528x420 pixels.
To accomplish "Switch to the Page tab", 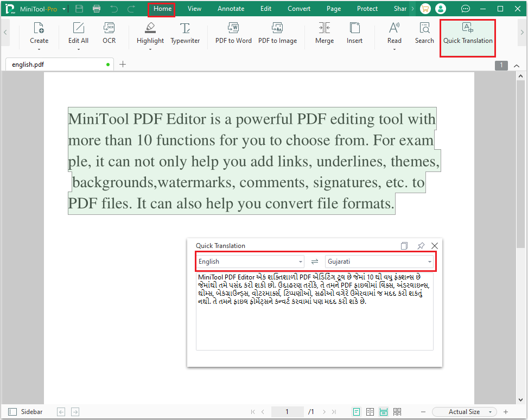I will tap(334, 9).
